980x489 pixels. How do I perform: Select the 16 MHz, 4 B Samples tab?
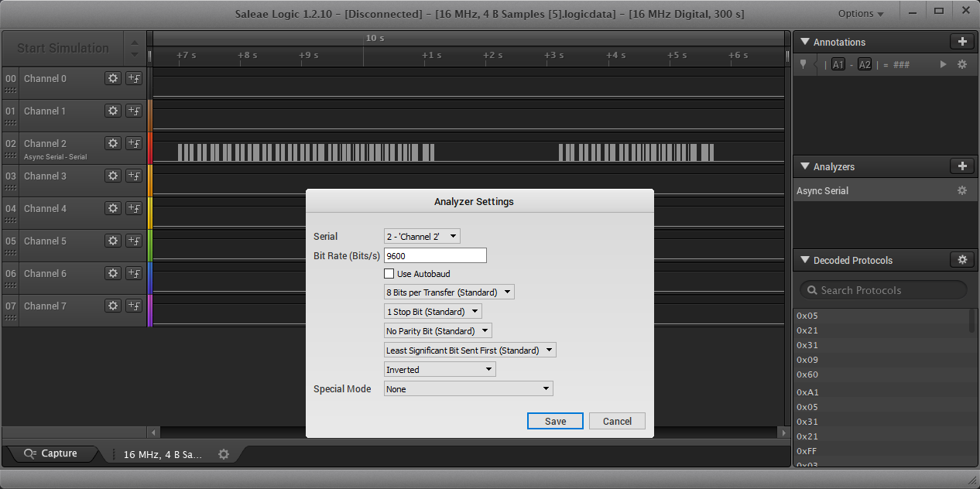point(163,454)
